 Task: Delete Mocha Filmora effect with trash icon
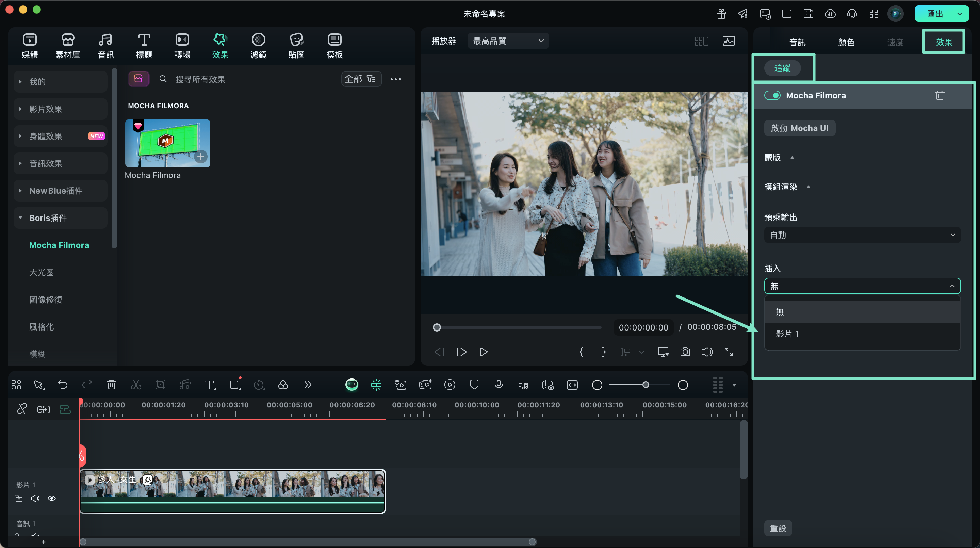click(940, 95)
